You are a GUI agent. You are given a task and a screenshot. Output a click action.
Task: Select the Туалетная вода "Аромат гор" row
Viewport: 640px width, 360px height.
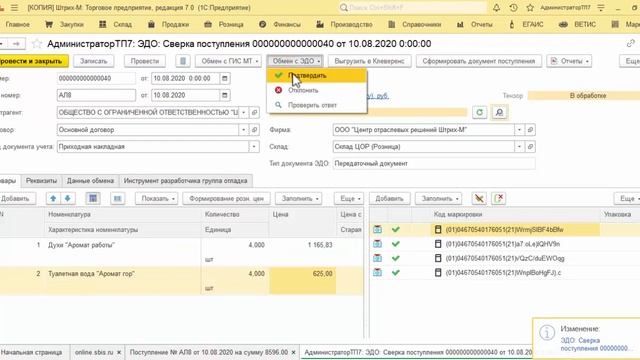click(182, 281)
